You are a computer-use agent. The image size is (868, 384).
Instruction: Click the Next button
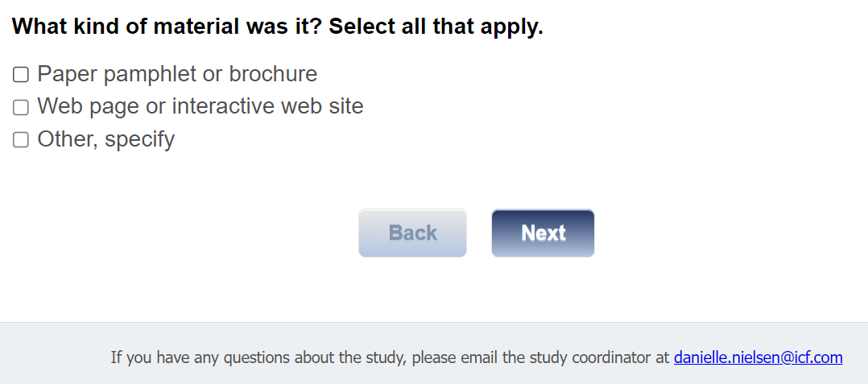click(543, 233)
